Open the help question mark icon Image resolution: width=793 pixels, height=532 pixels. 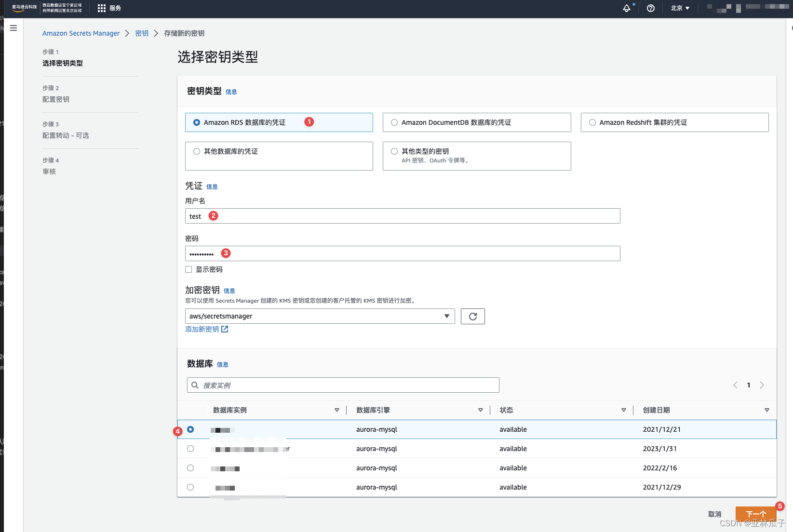click(x=651, y=8)
